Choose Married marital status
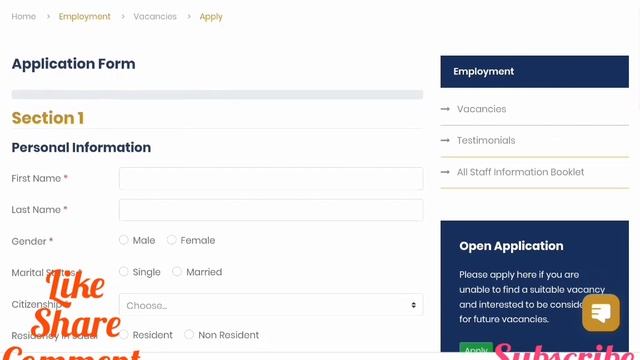640x360 pixels. point(177,271)
